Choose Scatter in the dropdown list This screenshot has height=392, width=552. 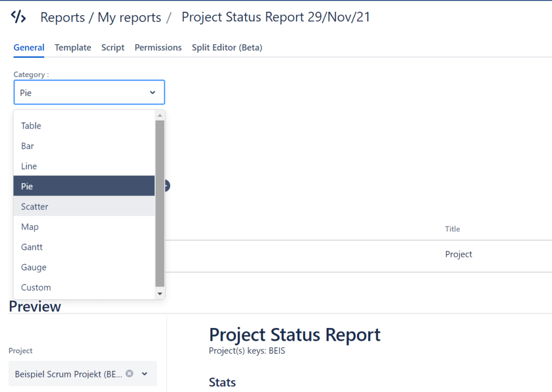34,207
